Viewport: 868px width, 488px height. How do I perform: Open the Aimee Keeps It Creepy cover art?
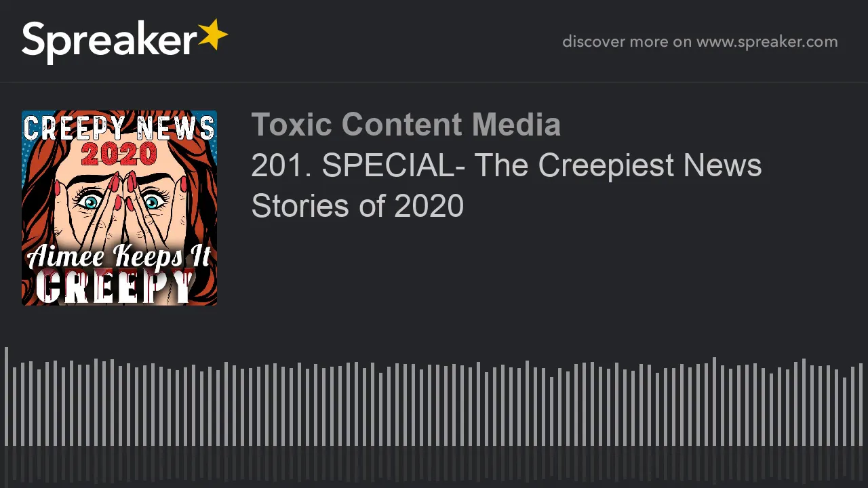(x=119, y=208)
